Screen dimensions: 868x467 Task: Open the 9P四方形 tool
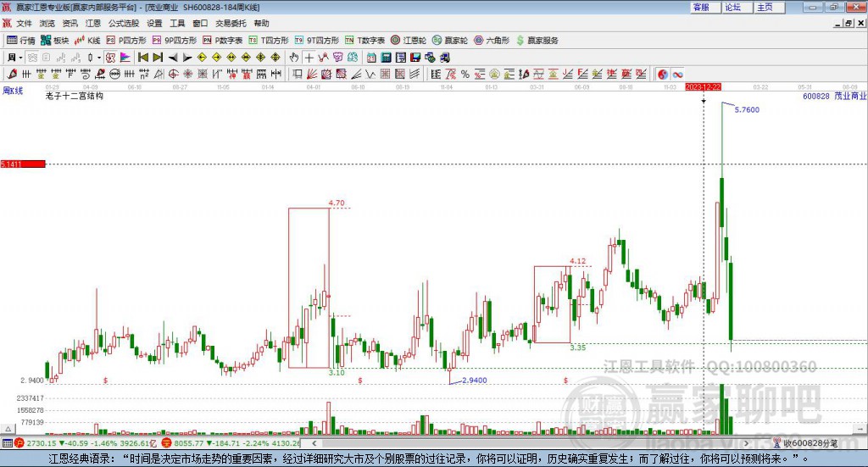click(175, 41)
